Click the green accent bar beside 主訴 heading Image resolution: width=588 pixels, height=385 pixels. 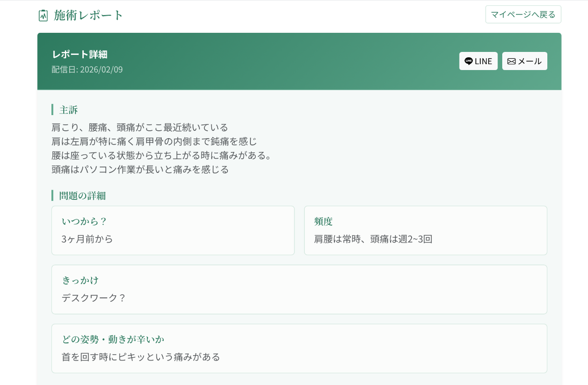(53, 110)
